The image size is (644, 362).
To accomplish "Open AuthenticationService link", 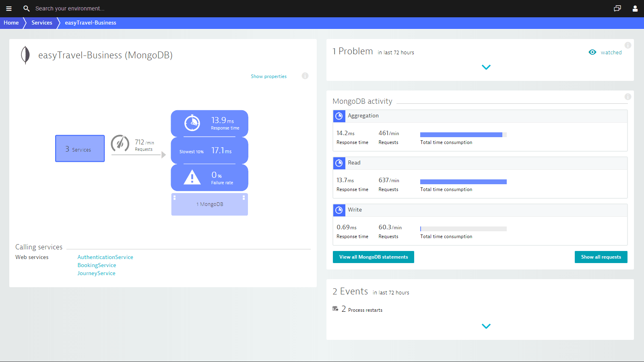I will click(105, 257).
